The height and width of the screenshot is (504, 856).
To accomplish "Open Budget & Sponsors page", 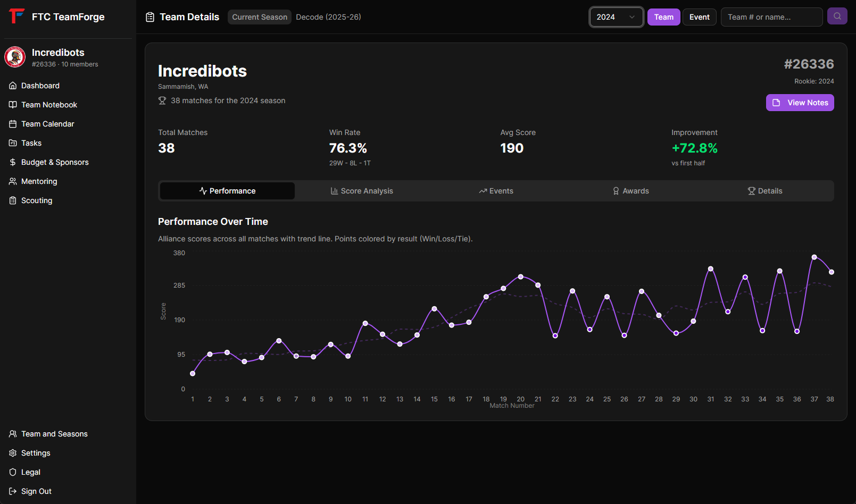I will pyautogui.click(x=55, y=162).
